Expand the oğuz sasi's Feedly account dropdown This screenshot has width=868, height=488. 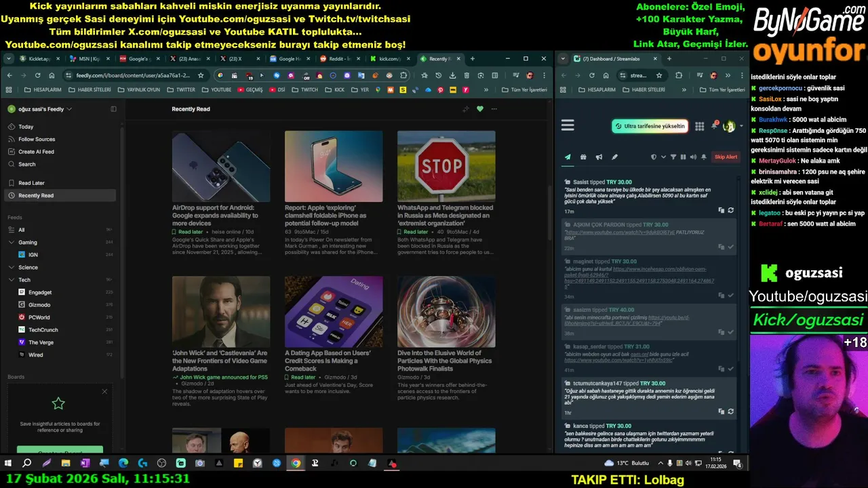[x=40, y=109]
